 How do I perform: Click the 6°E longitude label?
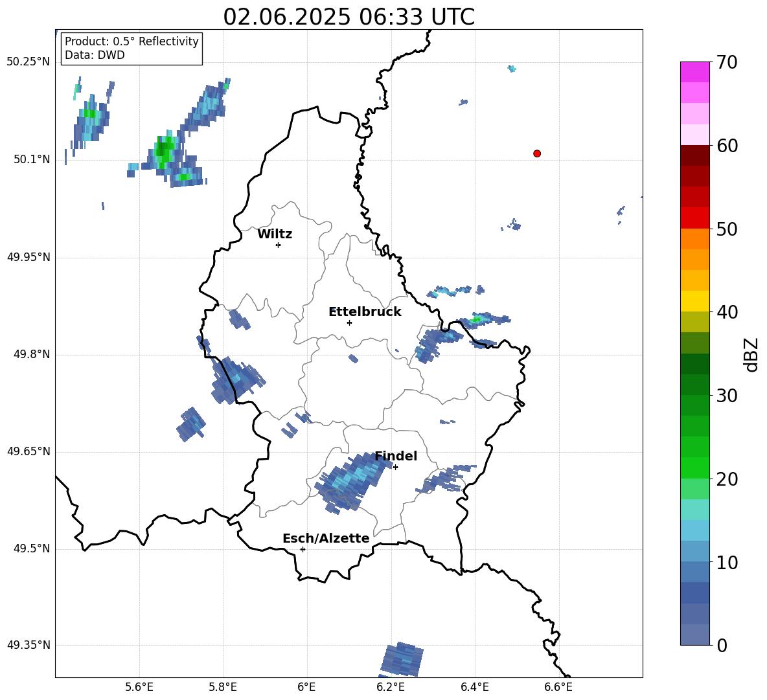click(306, 687)
